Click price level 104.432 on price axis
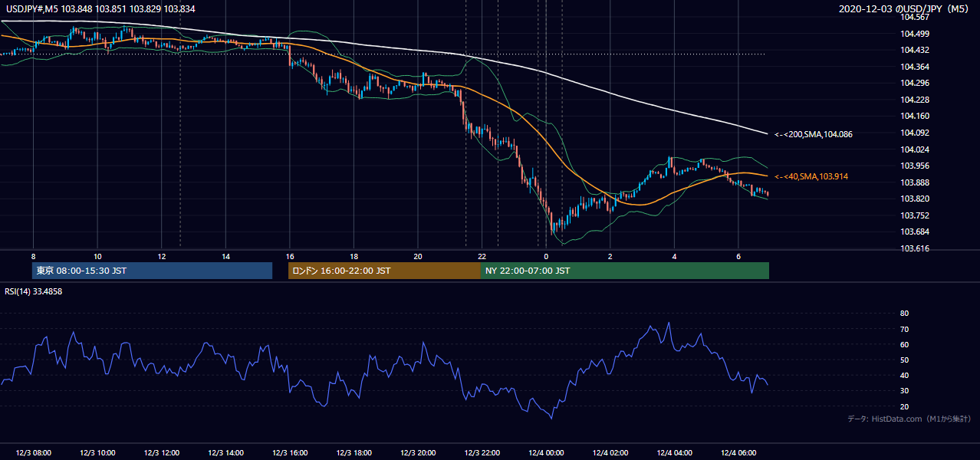 point(915,50)
